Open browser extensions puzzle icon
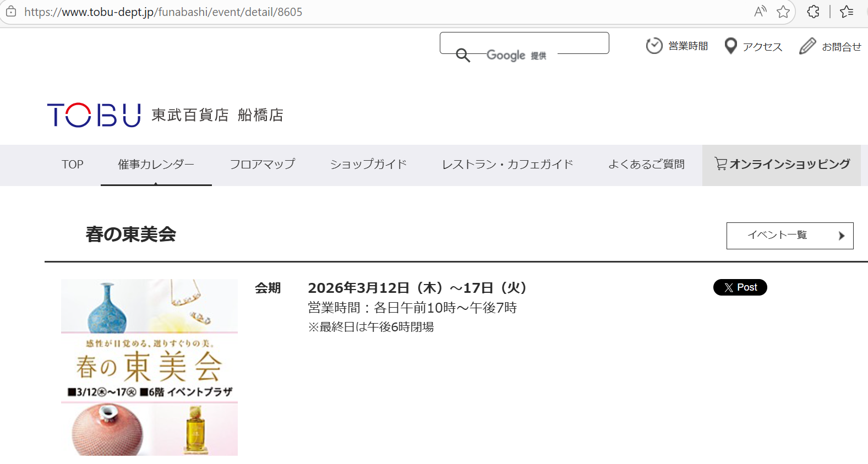 [x=813, y=12]
